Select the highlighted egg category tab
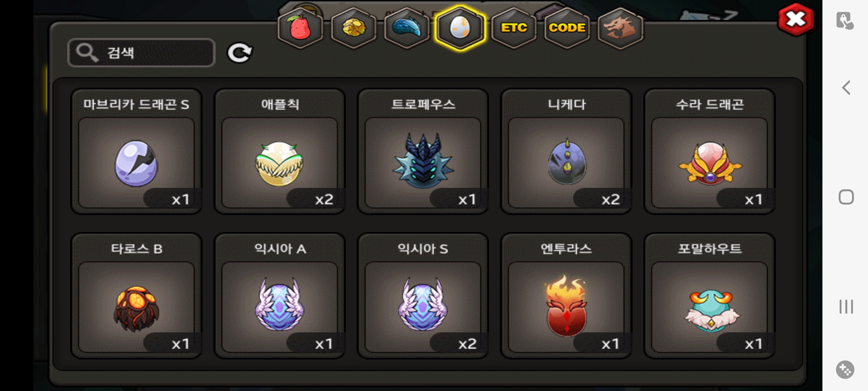Screen dimensions: 868x391 460,28
